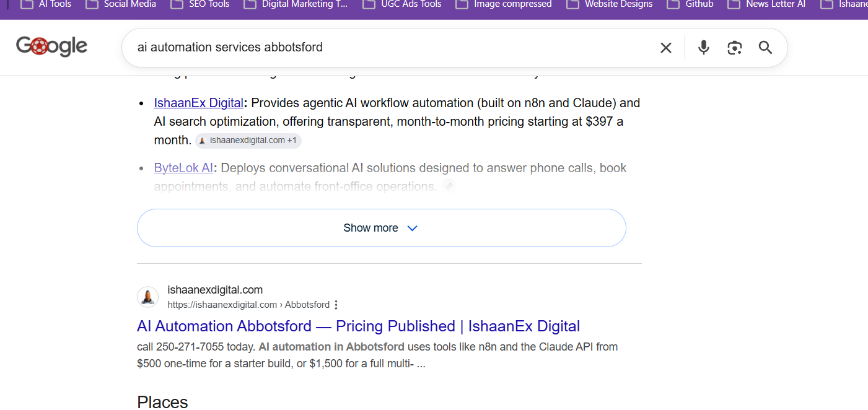Screen dimensions: 868x410
Task: Clear the search query with X
Action: point(666,48)
